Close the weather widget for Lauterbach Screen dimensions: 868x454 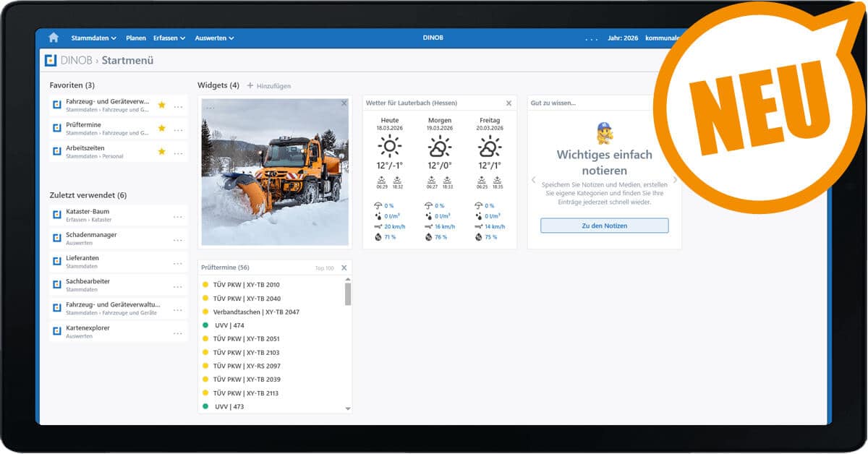point(509,103)
